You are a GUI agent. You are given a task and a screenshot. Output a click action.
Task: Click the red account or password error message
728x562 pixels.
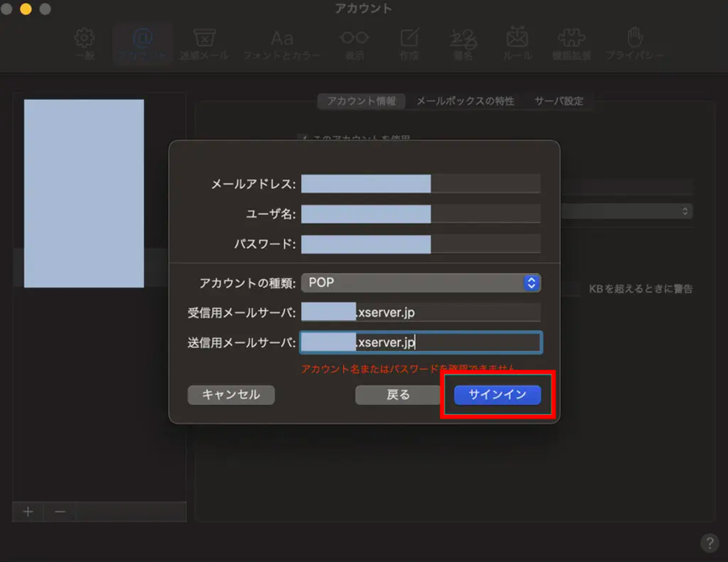409,369
